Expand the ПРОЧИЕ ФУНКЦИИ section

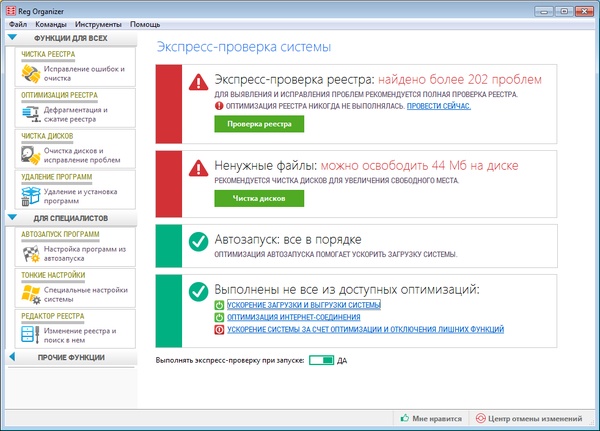pyautogui.click(x=11, y=357)
